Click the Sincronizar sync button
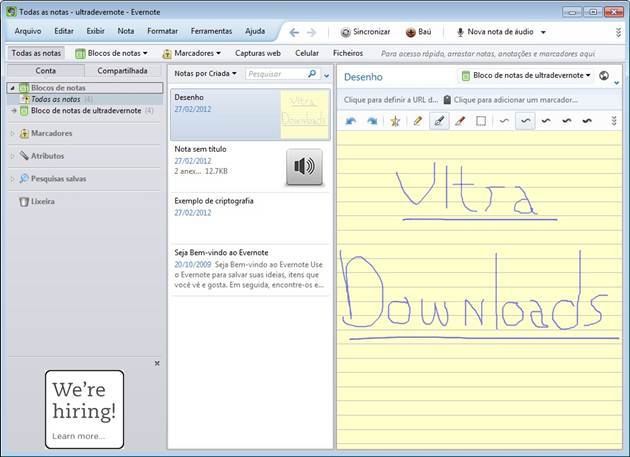 (365, 32)
